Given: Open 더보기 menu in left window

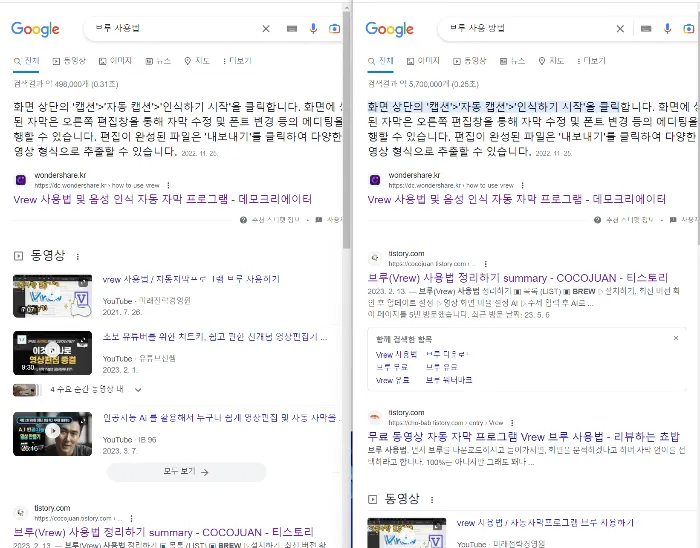Looking at the screenshot, I should click(x=237, y=61).
